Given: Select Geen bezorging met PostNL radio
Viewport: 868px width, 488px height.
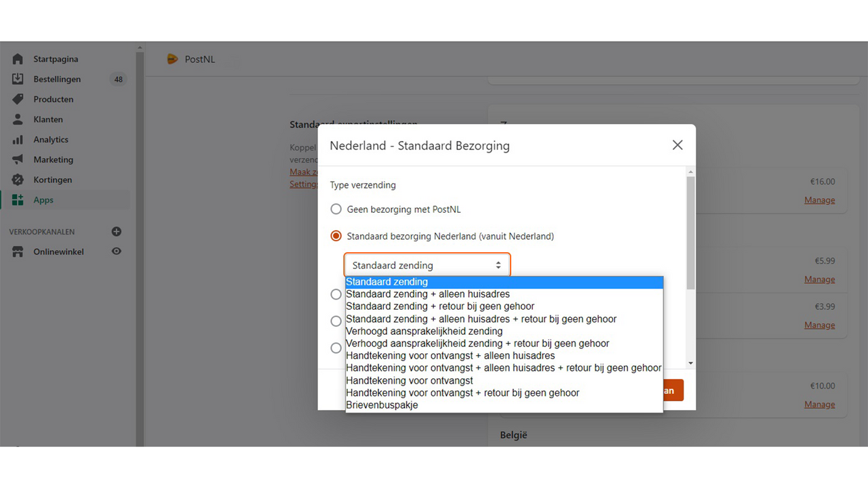Looking at the screenshot, I should [336, 209].
